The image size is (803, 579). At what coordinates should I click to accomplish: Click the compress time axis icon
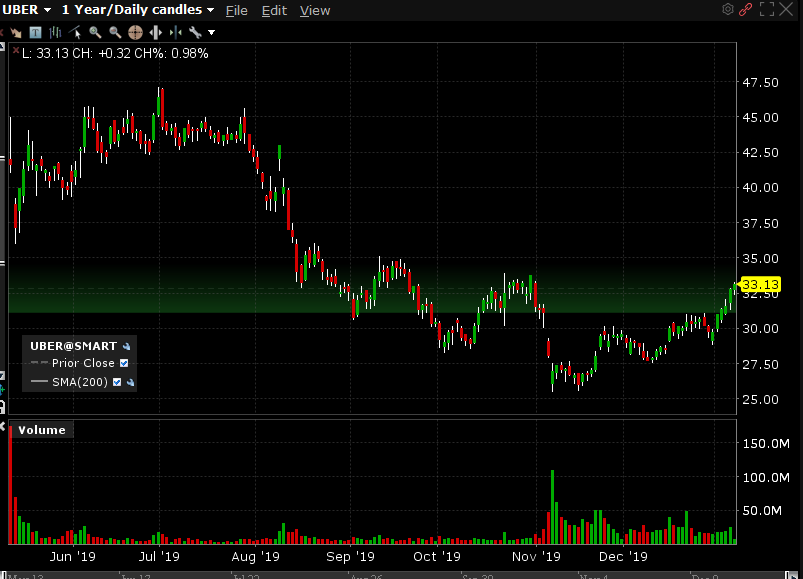tap(176, 33)
